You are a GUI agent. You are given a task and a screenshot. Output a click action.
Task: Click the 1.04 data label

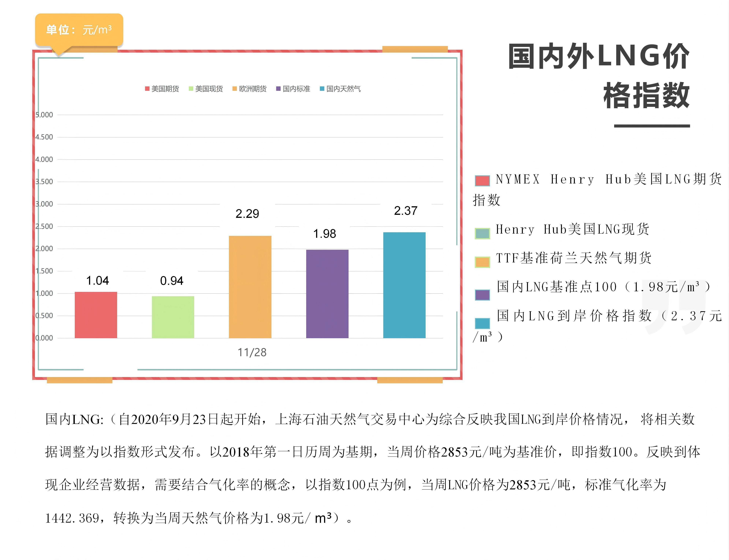click(x=97, y=281)
